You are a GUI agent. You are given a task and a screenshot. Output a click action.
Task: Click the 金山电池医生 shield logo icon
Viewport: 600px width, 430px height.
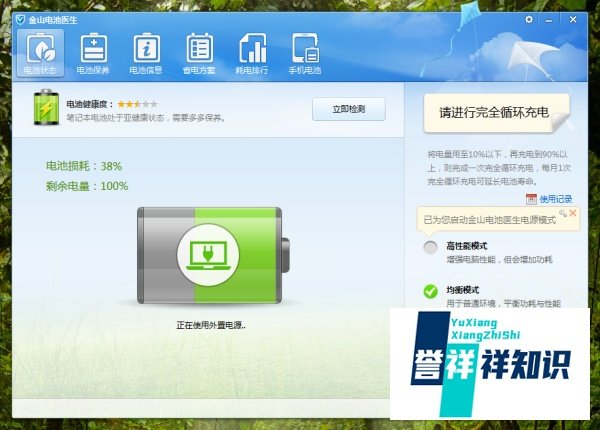20,19
